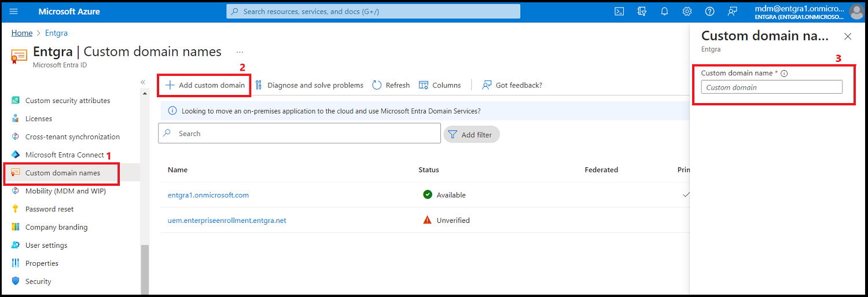868x297 pixels.
Task: Open Security in the sidebar
Action: [38, 281]
